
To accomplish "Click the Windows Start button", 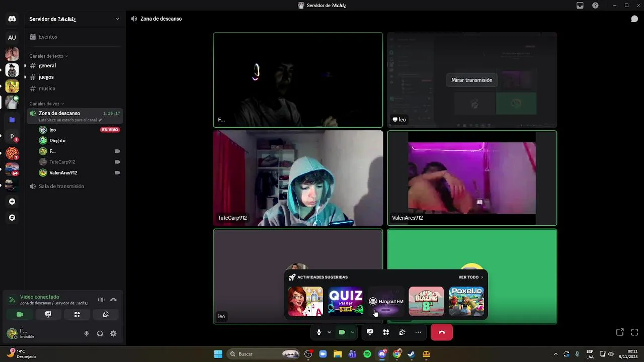I will click(218, 354).
